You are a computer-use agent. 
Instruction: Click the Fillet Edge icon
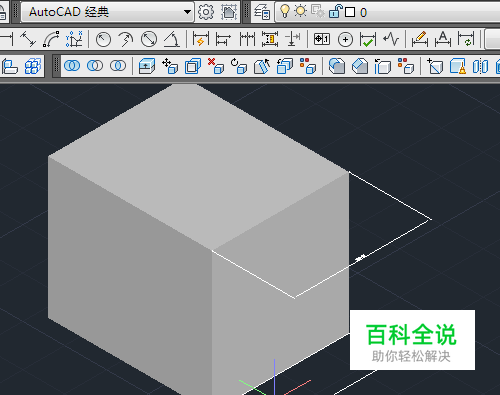click(337, 66)
